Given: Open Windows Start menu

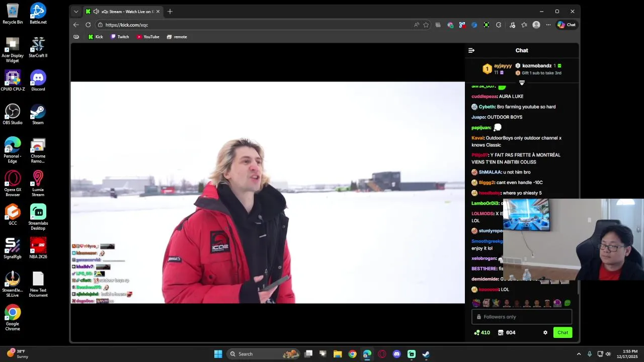Looking at the screenshot, I should pos(218,354).
